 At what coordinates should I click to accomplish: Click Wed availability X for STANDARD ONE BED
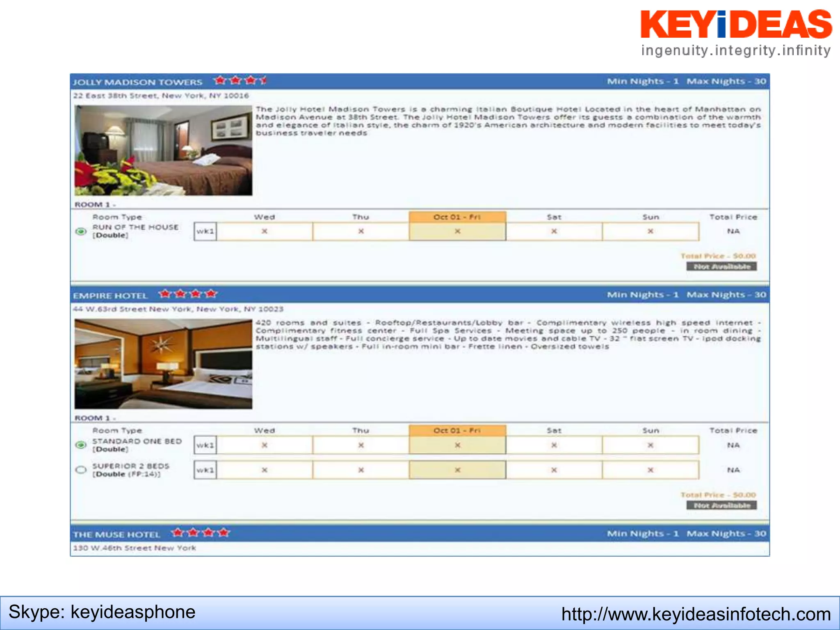(265, 445)
